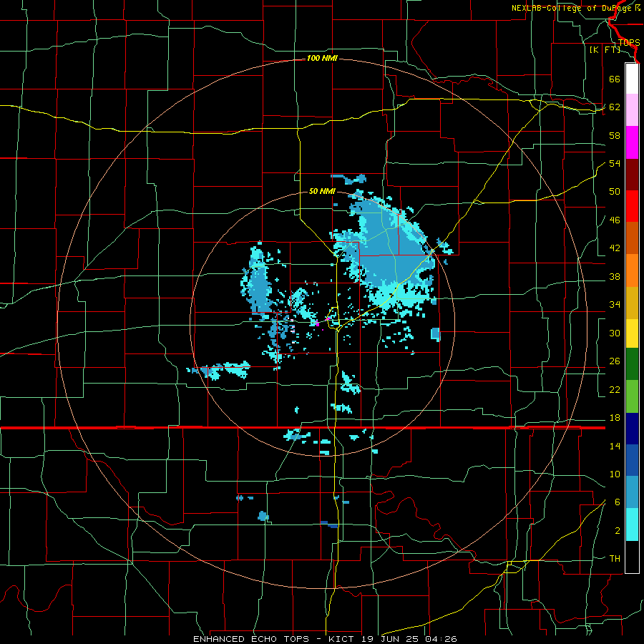Screen dimensions: 644x644
Task: Click the "50" legend value on the scale
Action: (615, 192)
